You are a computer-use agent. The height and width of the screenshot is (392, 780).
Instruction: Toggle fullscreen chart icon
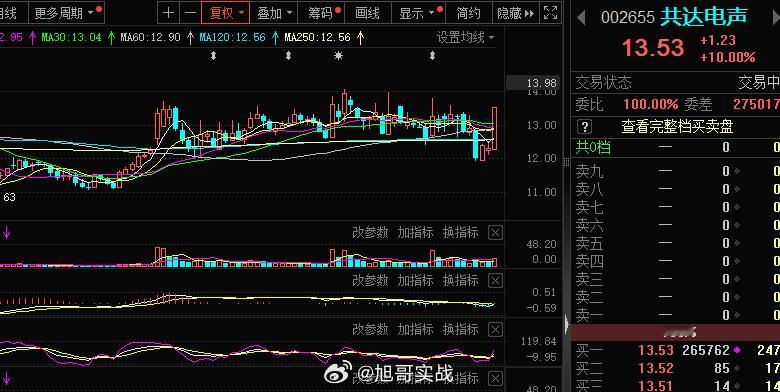pos(550,13)
